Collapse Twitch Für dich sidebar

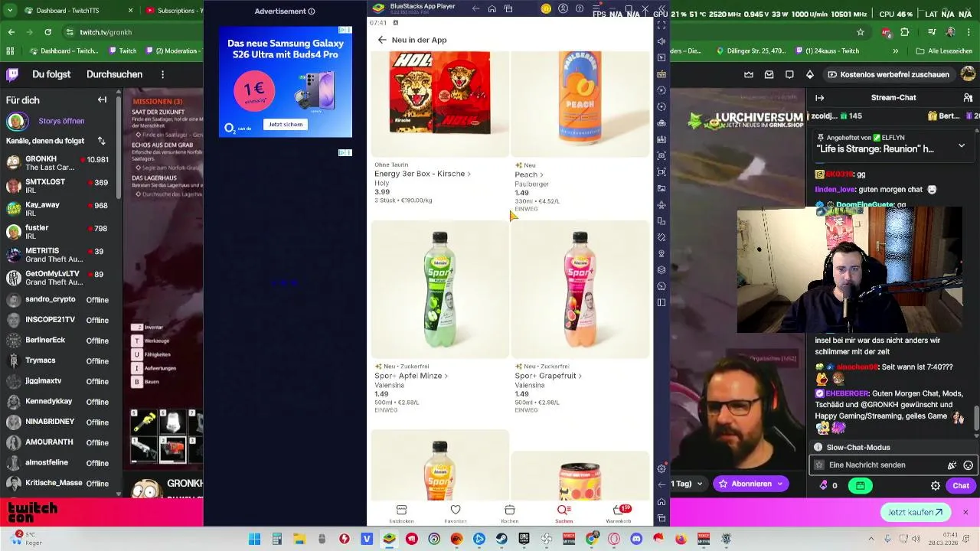tap(102, 99)
